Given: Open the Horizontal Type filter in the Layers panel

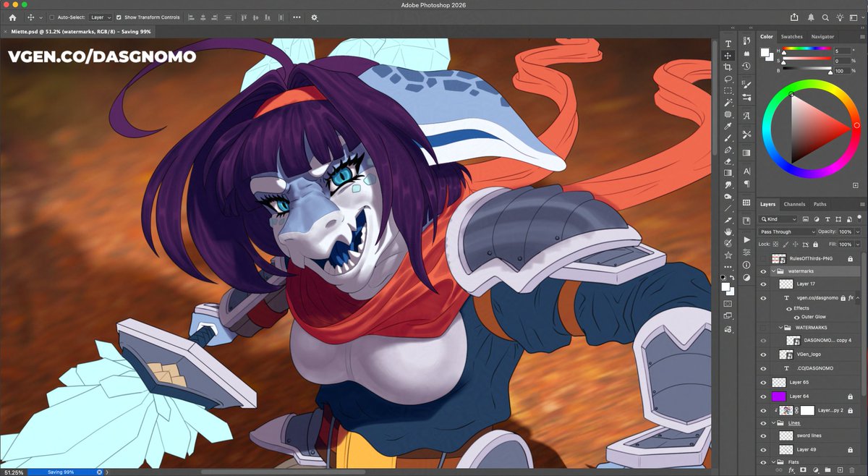Looking at the screenshot, I should coord(827,219).
